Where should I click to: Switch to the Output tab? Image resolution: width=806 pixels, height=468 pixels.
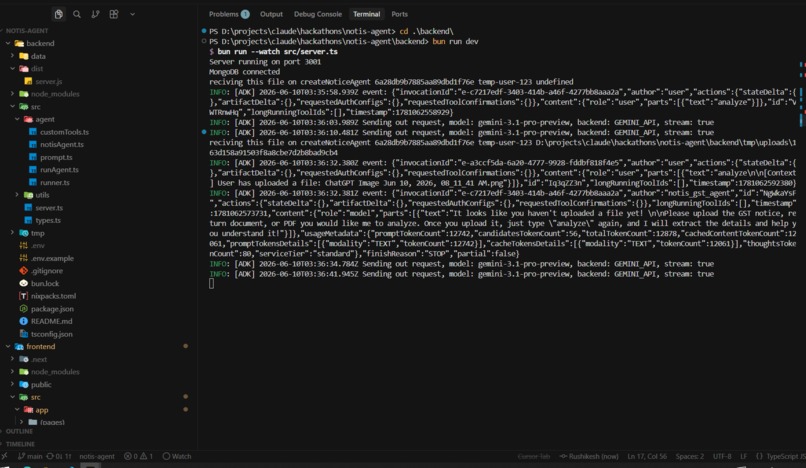271,14
